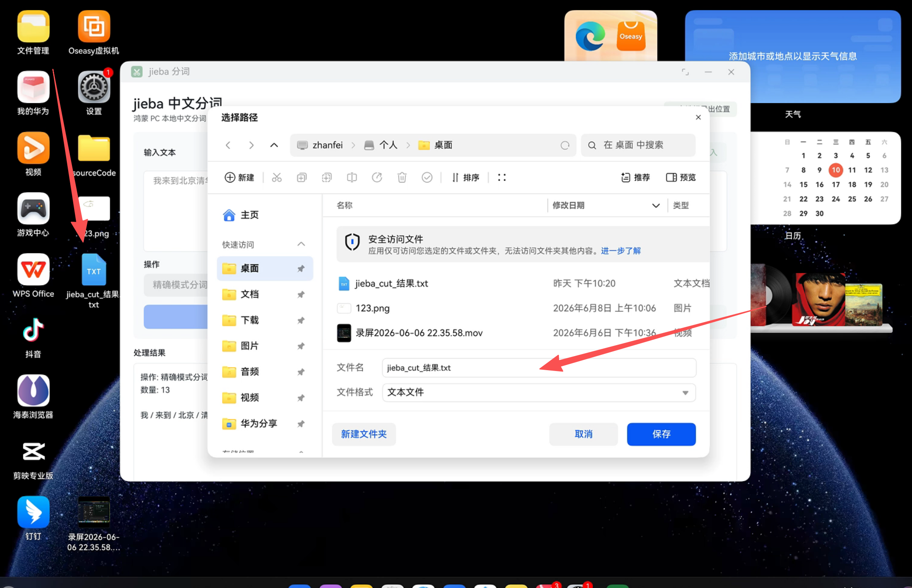Go forward with the right arrow
Viewport: 912px width, 588px height.
click(251, 145)
